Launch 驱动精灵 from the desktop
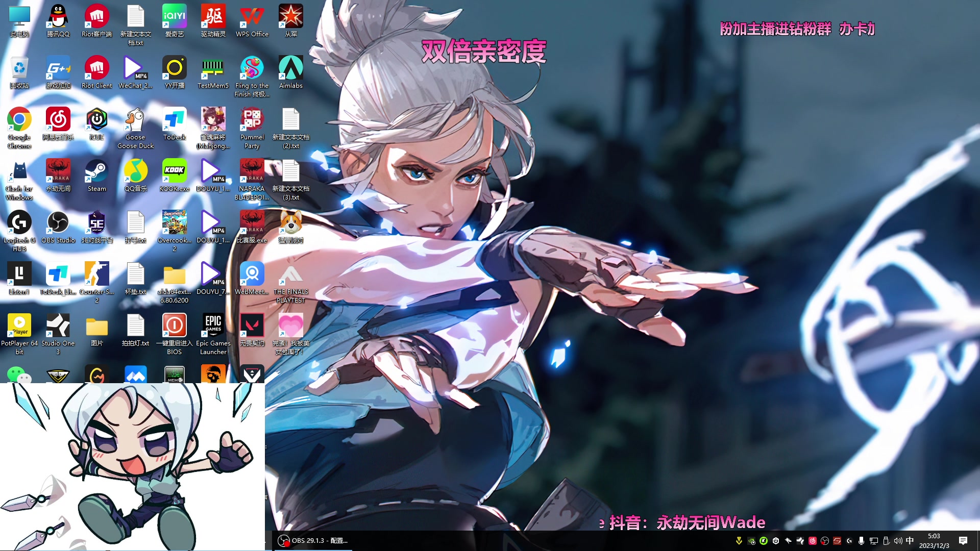This screenshot has height=551, width=980. tap(213, 21)
